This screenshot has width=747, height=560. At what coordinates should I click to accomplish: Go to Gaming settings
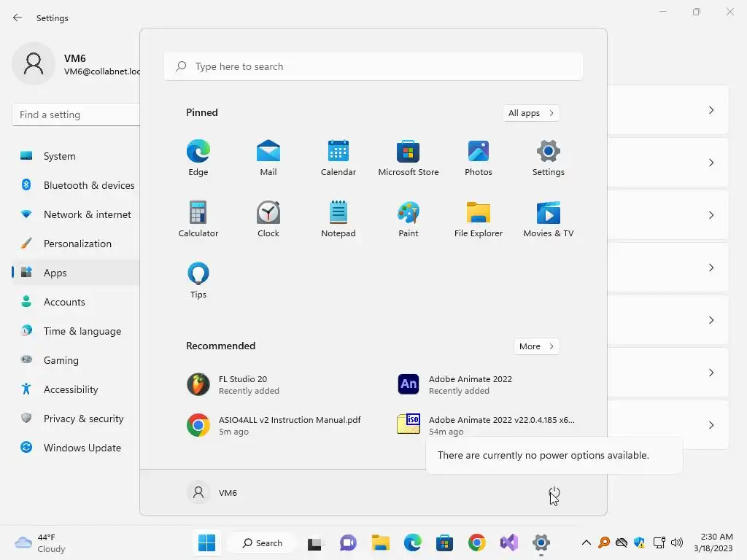pyautogui.click(x=76, y=360)
